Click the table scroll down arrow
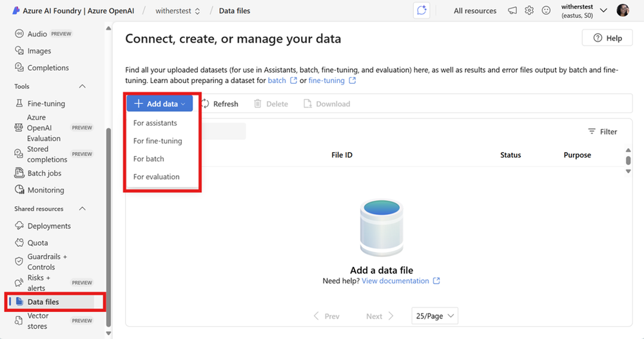This screenshot has height=339, width=644. coord(628,171)
